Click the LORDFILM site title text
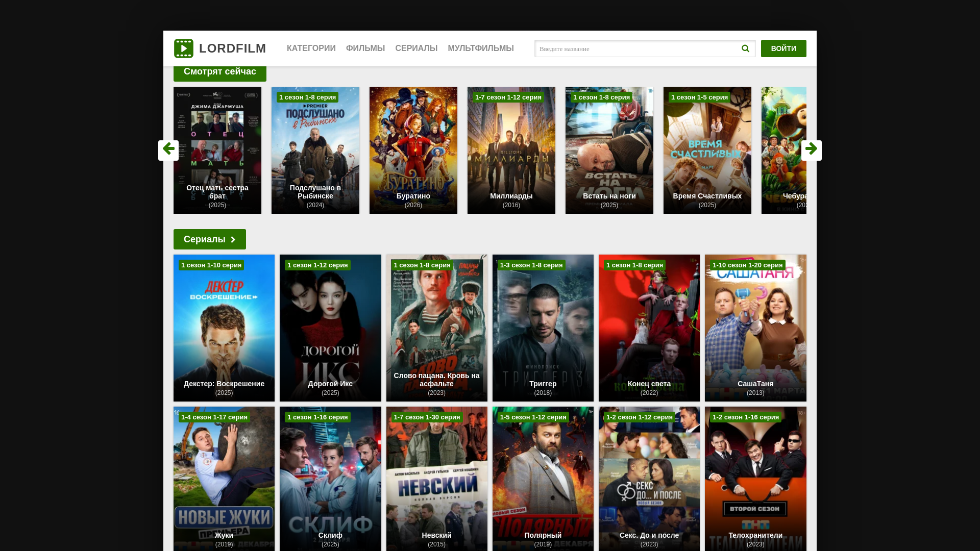 click(x=233, y=48)
